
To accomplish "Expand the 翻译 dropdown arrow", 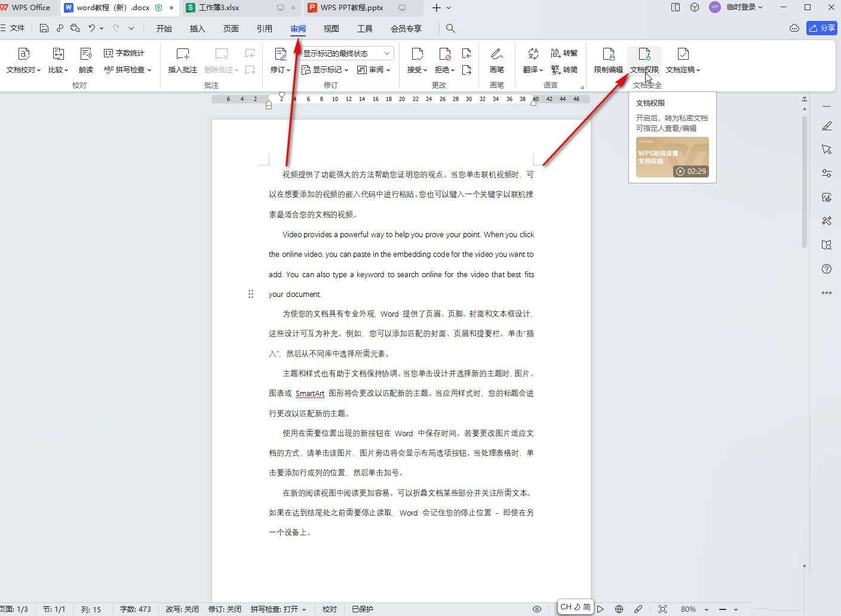I will tap(541, 70).
